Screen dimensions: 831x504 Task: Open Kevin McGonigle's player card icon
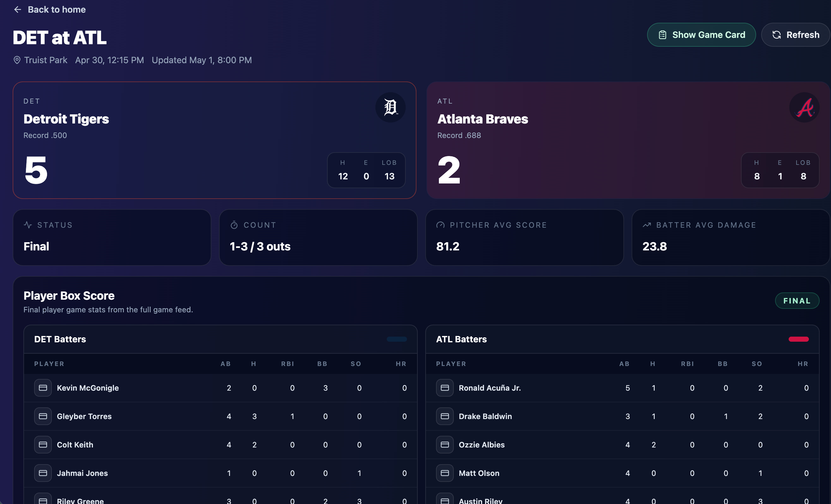pos(43,388)
